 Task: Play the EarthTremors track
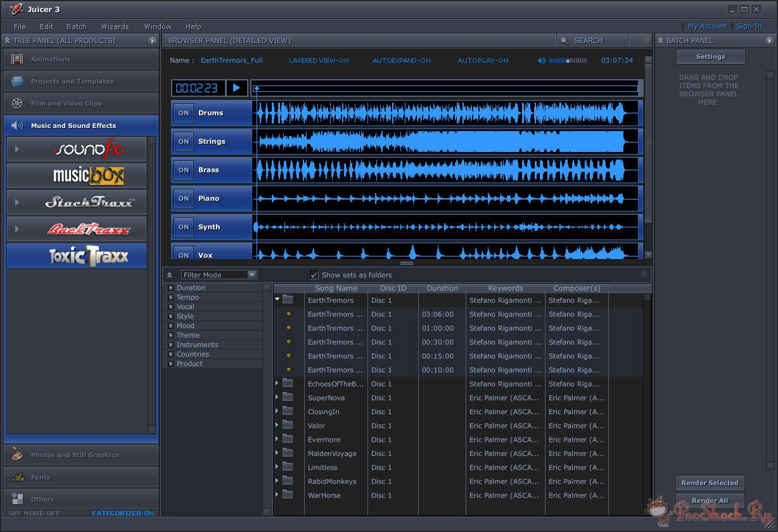(236, 88)
